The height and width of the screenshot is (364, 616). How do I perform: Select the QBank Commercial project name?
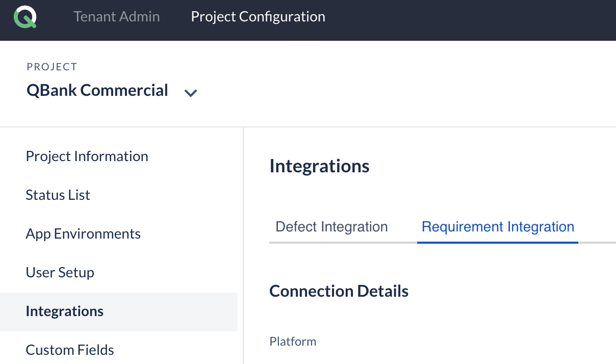[x=97, y=90]
